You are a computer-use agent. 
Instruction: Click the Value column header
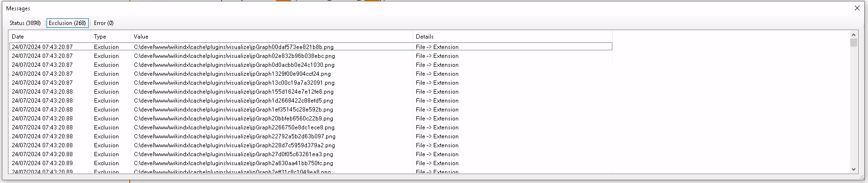coord(272,36)
